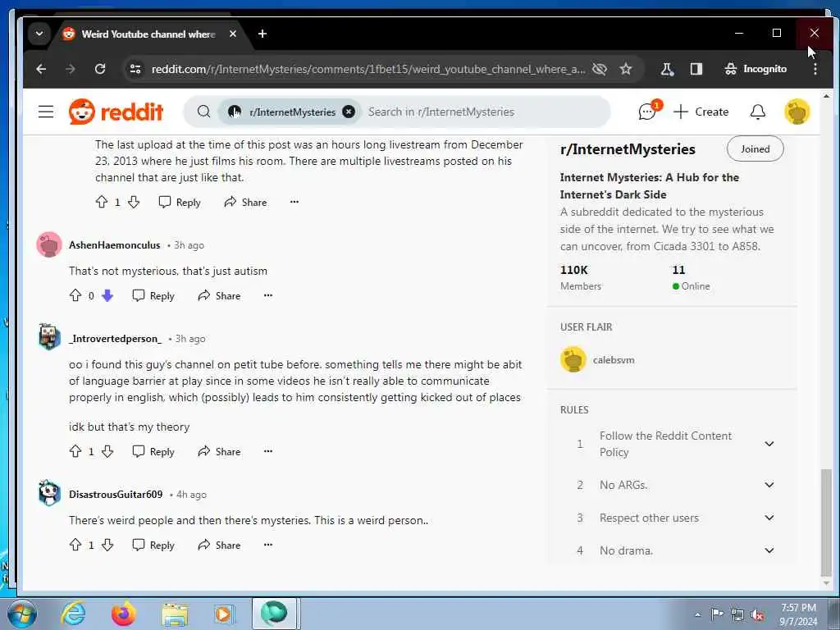This screenshot has width=840, height=630.
Task: Reload the Reddit page
Action: [x=100, y=69]
